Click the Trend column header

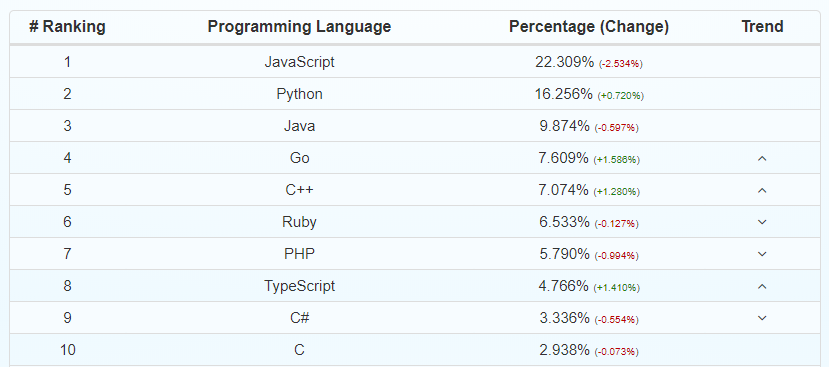[762, 26]
